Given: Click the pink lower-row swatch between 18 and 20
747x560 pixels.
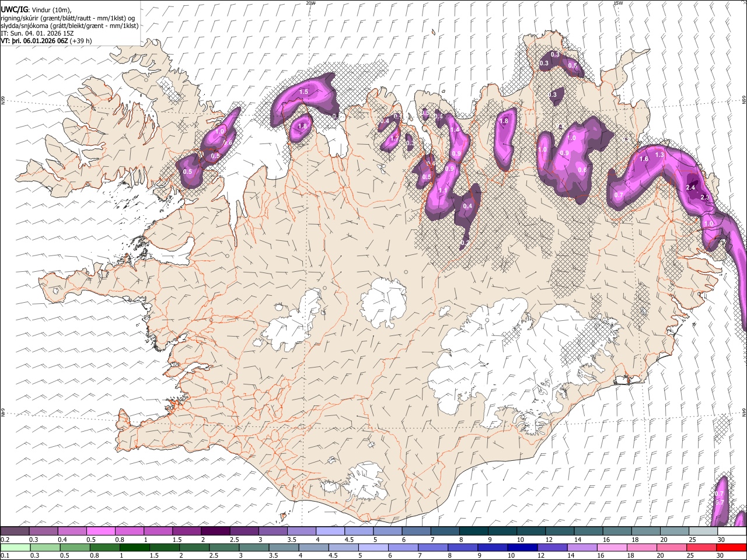Looking at the screenshot, I should tap(641, 547).
